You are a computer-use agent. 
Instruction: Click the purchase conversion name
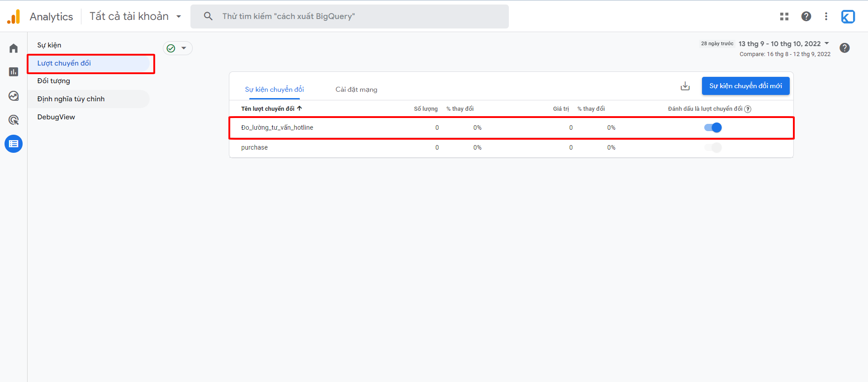coord(254,147)
